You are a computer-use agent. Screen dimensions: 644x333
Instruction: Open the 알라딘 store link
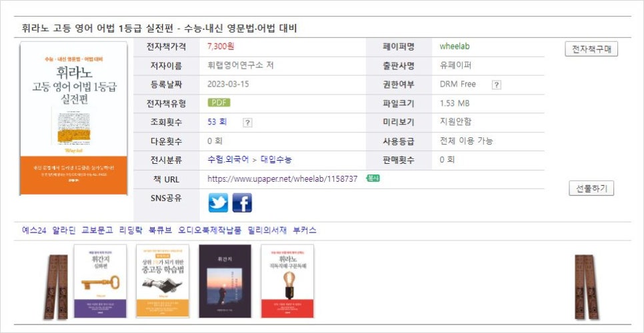64,230
